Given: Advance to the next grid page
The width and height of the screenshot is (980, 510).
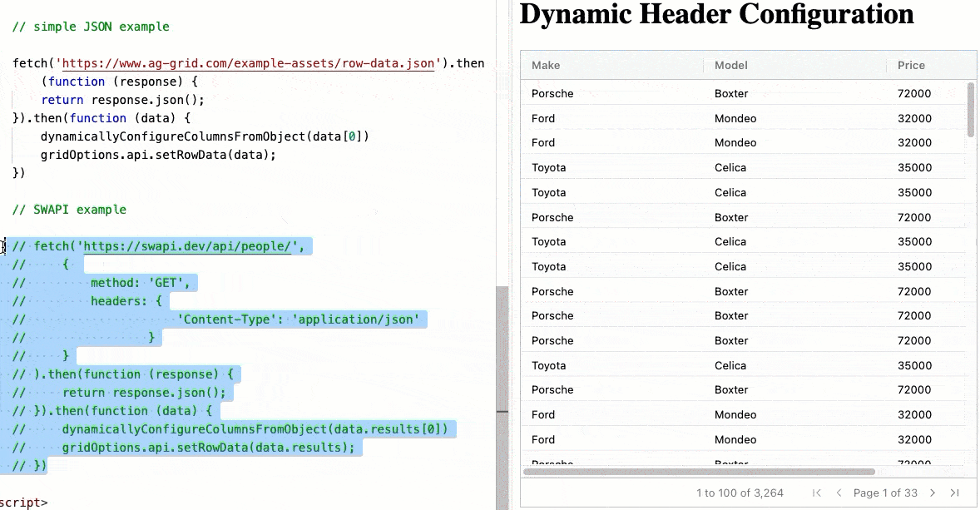Looking at the screenshot, I should pos(933,493).
